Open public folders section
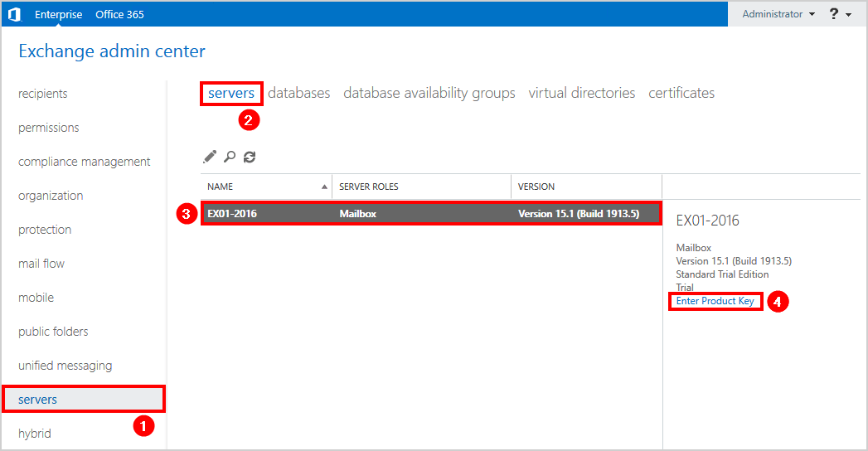868x451 pixels. 53,332
